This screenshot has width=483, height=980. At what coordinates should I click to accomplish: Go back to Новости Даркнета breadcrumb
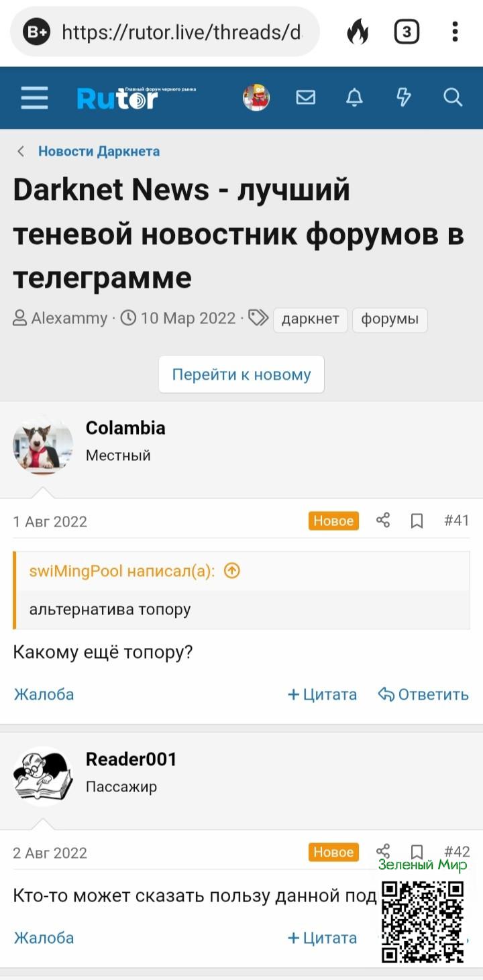99,151
